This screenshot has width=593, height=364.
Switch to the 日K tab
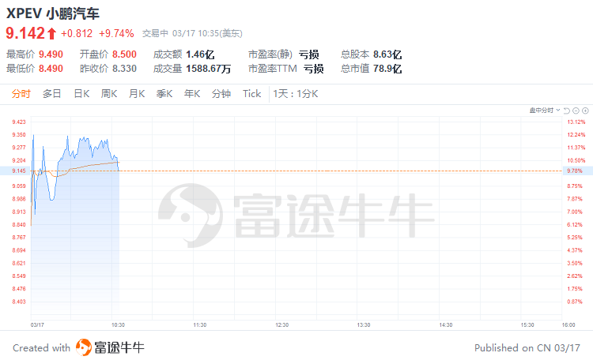pos(81,94)
